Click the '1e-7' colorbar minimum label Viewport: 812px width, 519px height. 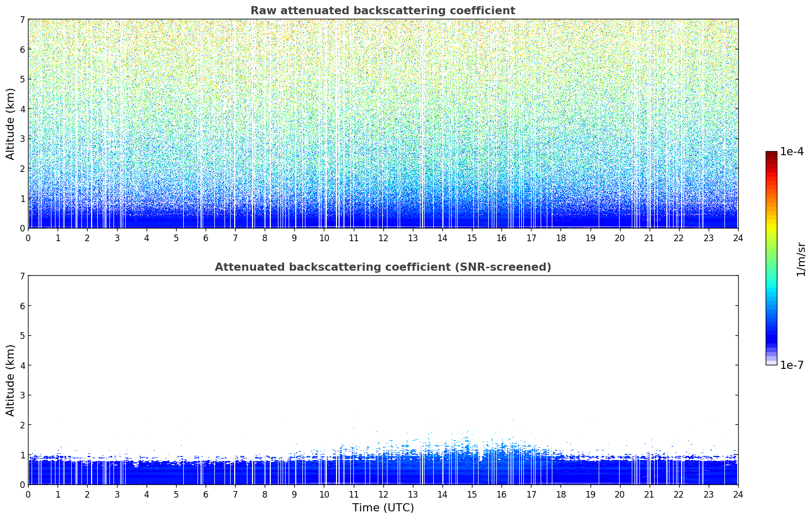[x=792, y=365]
